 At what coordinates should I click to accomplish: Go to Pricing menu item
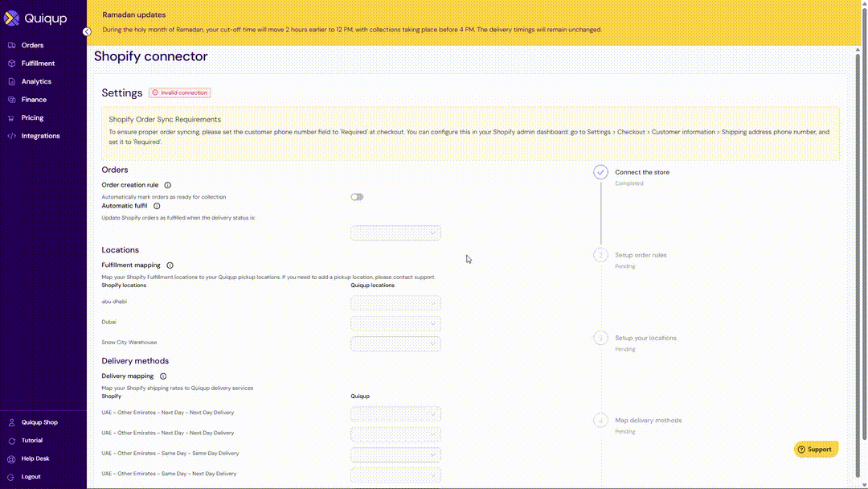[x=33, y=118]
